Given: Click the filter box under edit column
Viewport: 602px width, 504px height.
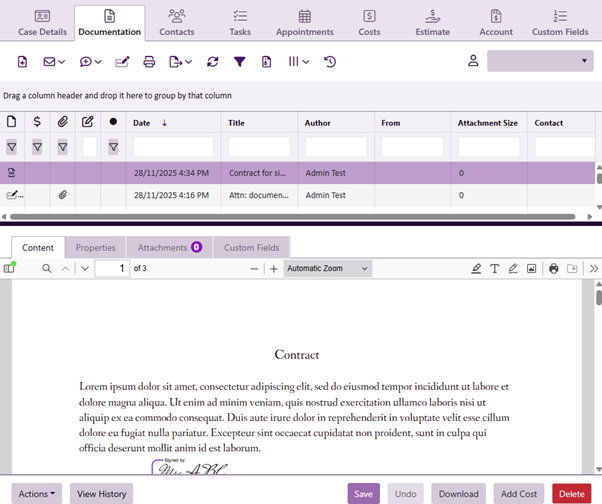Looking at the screenshot, I should click(88, 147).
